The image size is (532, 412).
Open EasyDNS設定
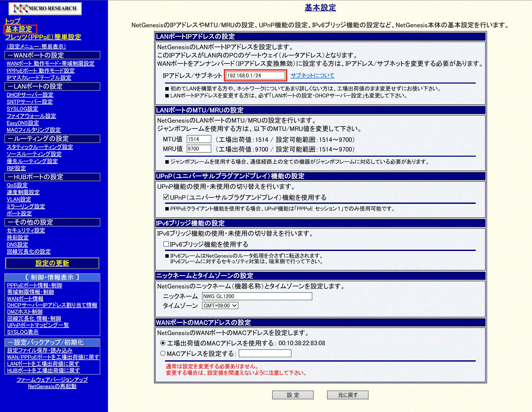(23, 123)
